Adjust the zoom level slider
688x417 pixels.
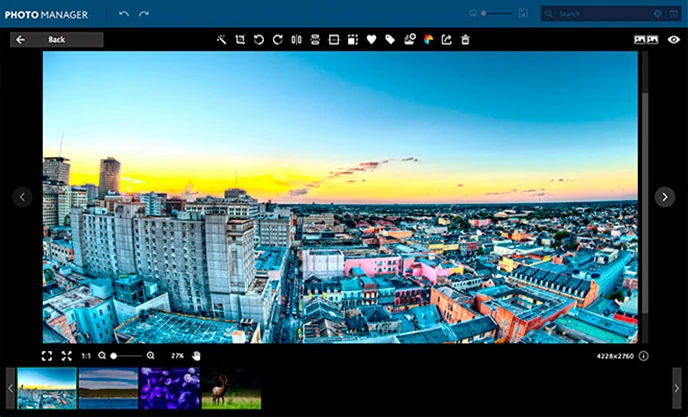coord(126,356)
